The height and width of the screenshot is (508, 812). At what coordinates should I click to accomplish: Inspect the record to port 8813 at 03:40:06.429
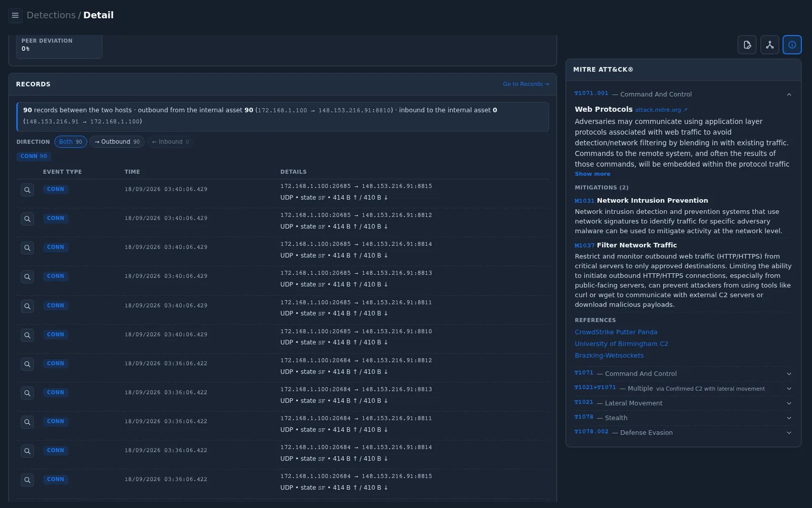coord(27,277)
